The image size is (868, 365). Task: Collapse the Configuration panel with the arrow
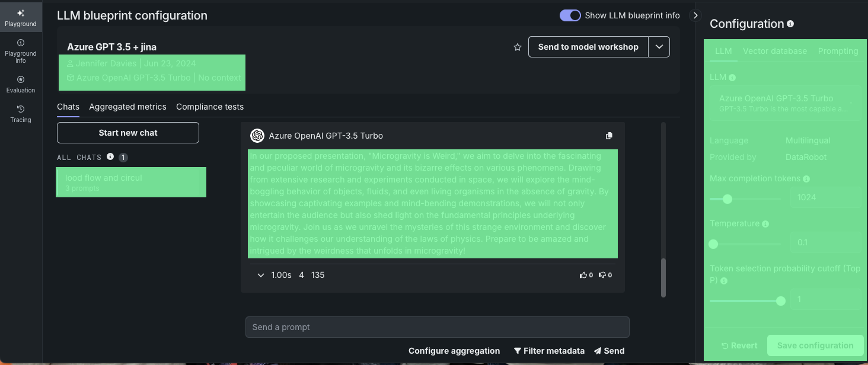[x=696, y=15]
